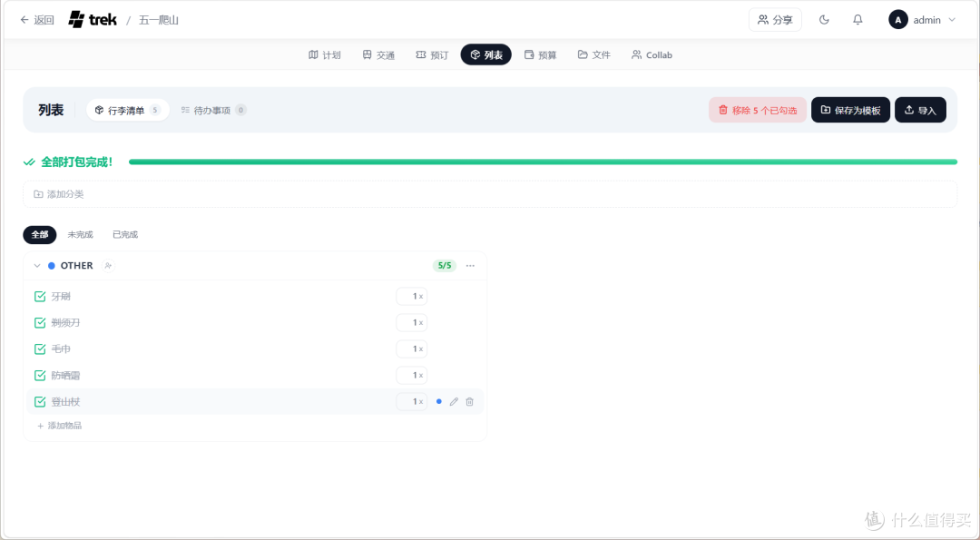
Task: Open the 分享 share dialog
Action: point(775,20)
